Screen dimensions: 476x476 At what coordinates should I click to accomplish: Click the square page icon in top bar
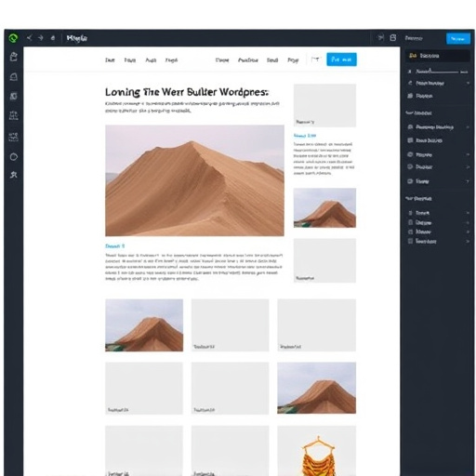pyautogui.click(x=393, y=38)
